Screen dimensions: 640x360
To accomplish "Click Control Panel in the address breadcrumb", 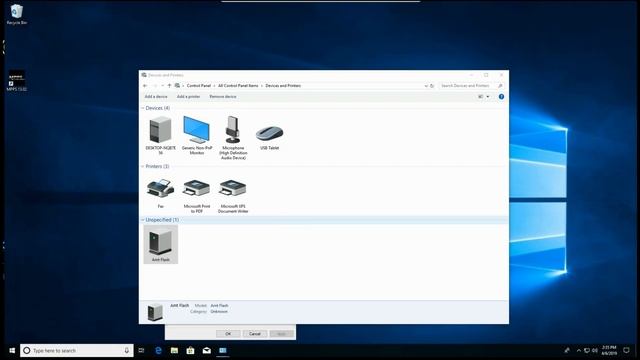I will point(199,86).
